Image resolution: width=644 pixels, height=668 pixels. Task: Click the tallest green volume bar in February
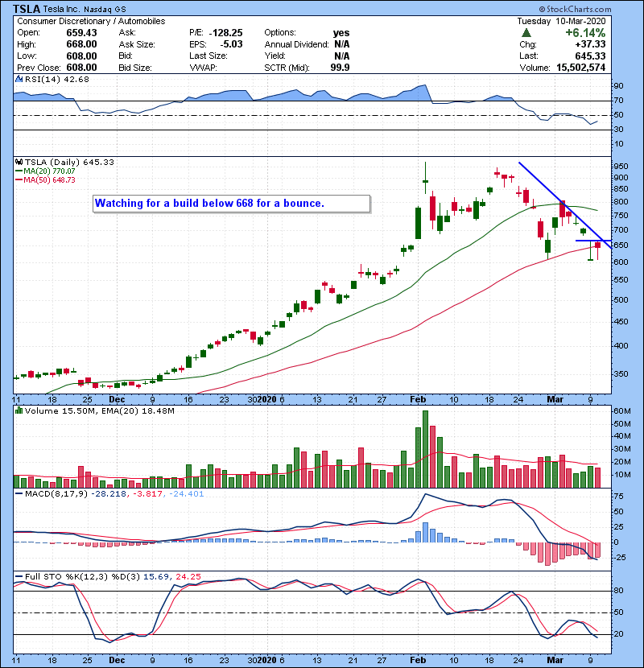425,449
